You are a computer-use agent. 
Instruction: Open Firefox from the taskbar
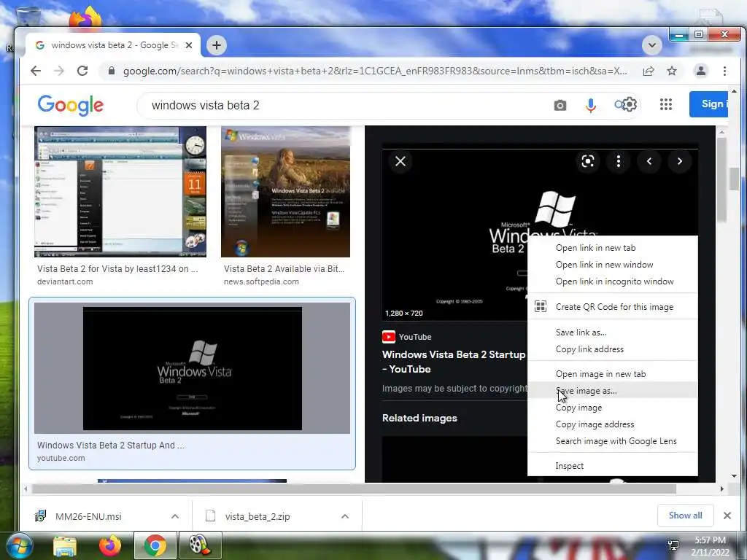pos(109,545)
